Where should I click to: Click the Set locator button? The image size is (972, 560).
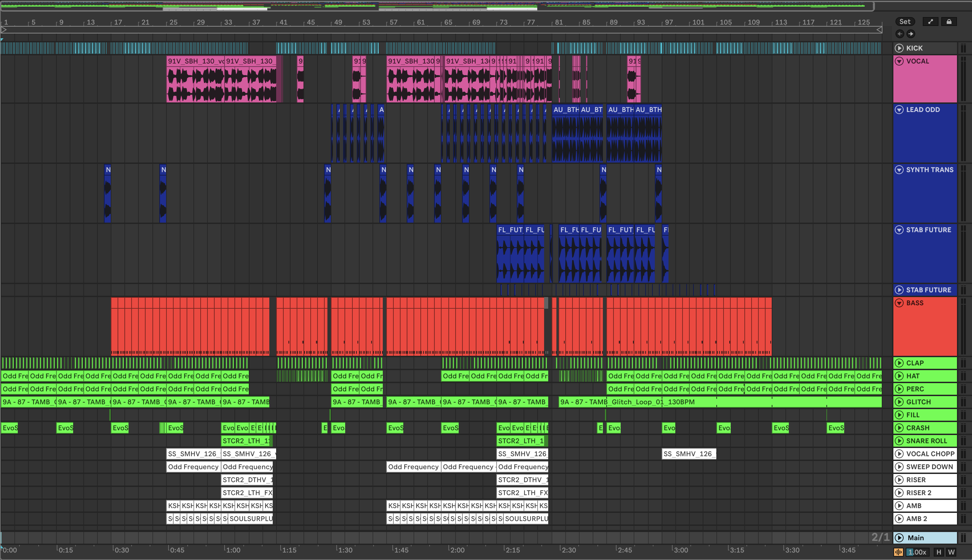(905, 22)
